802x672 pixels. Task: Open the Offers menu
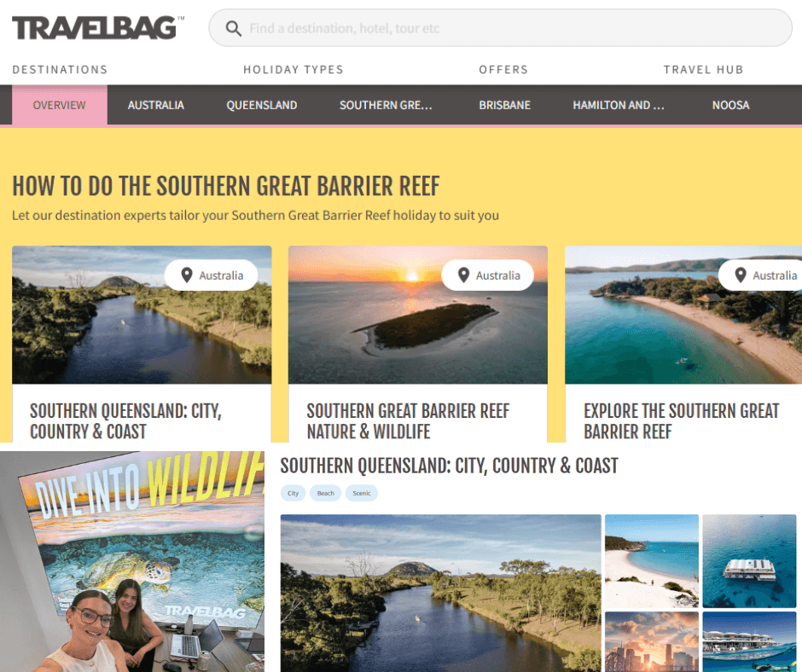[x=503, y=70]
